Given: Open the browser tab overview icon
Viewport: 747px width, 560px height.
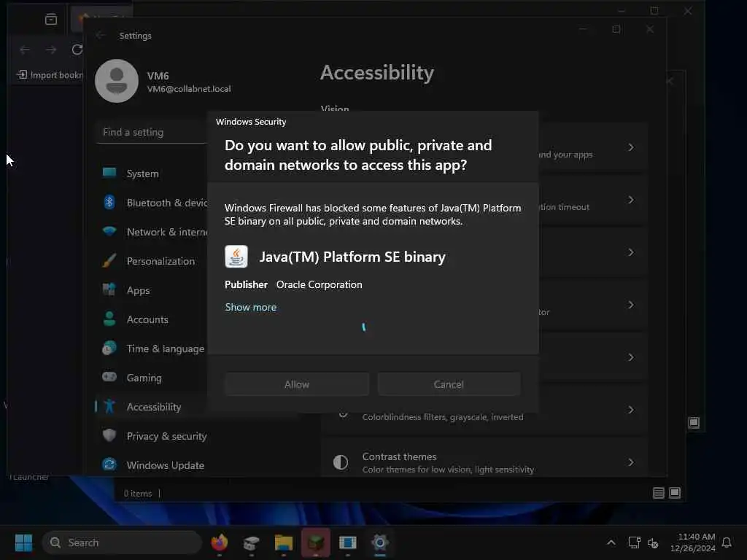Looking at the screenshot, I should point(51,19).
